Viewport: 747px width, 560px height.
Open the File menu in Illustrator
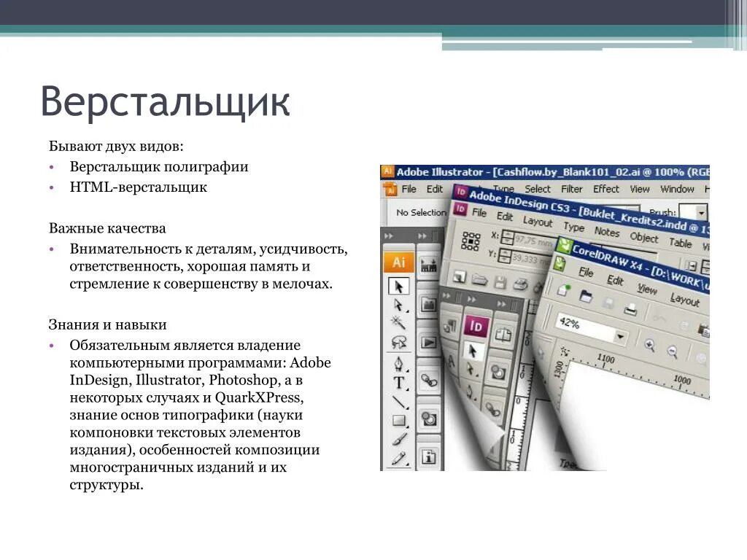(x=409, y=189)
